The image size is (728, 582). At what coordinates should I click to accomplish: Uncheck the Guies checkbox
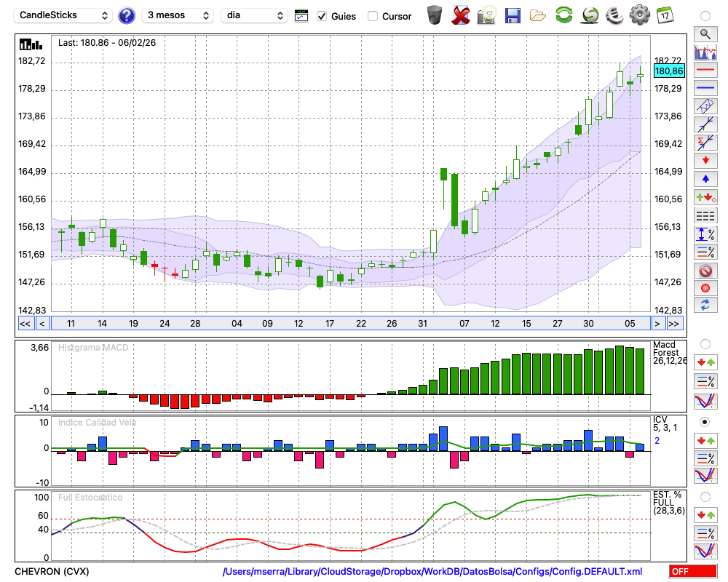[x=322, y=16]
